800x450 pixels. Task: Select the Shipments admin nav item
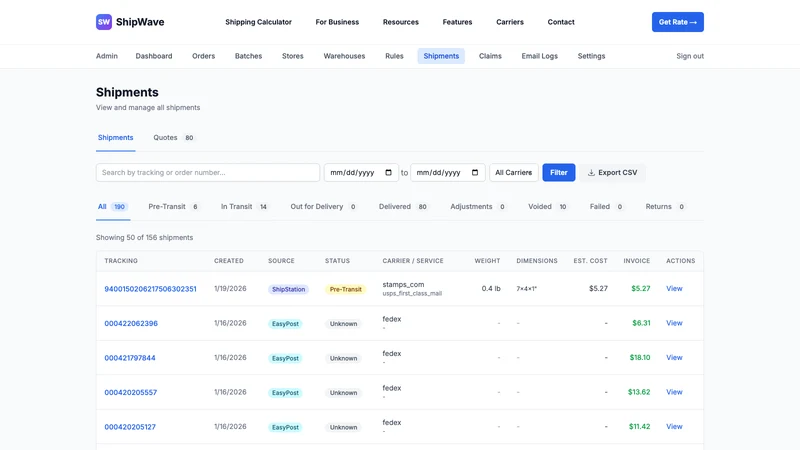(x=441, y=56)
